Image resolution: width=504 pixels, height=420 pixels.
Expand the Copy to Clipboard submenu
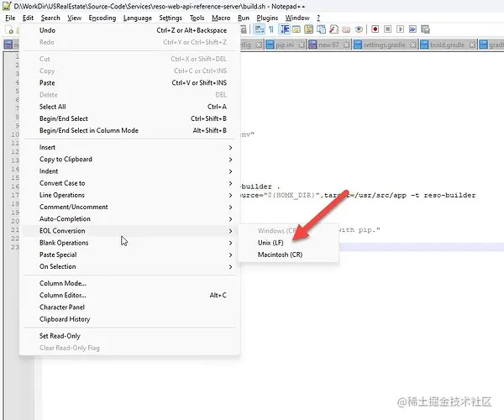pyautogui.click(x=130, y=159)
